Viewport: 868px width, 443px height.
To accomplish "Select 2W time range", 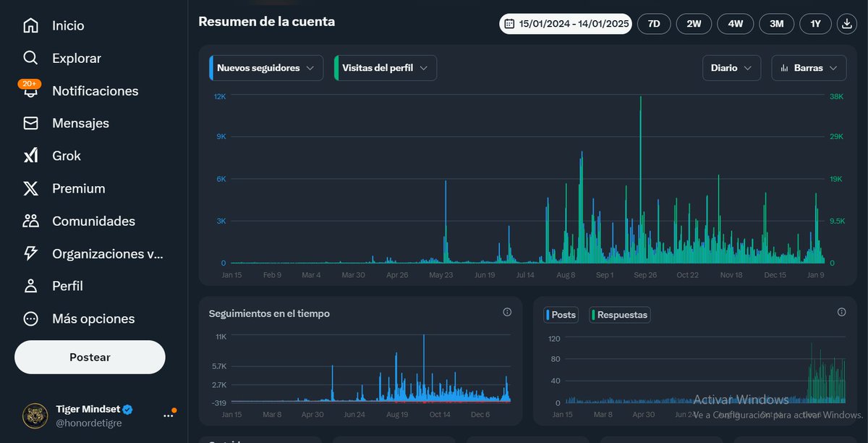I will (694, 24).
